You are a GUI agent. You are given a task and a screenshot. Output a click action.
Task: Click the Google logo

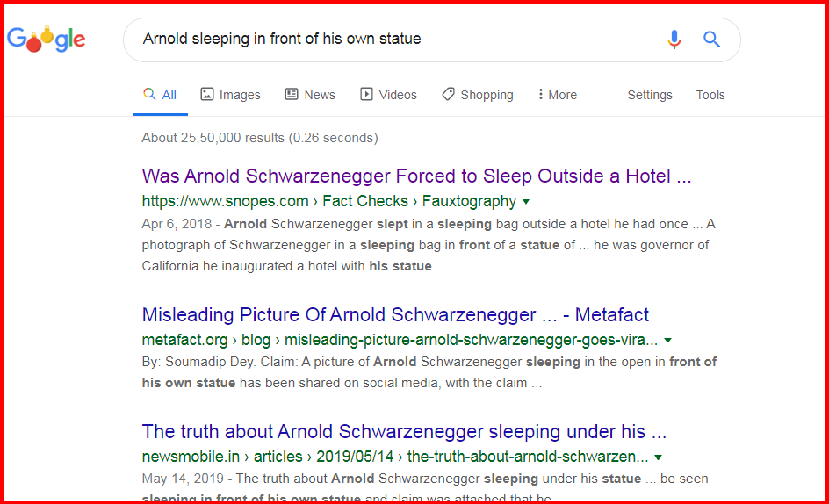pyautogui.click(x=46, y=40)
